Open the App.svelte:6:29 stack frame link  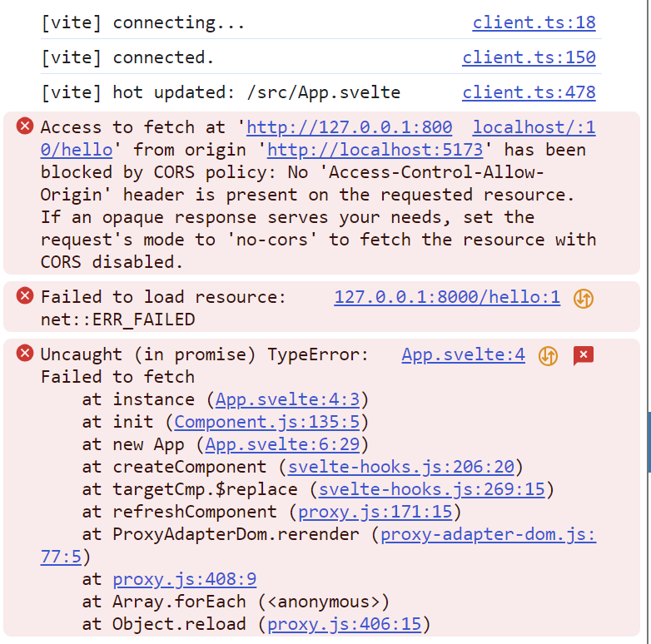point(282,444)
